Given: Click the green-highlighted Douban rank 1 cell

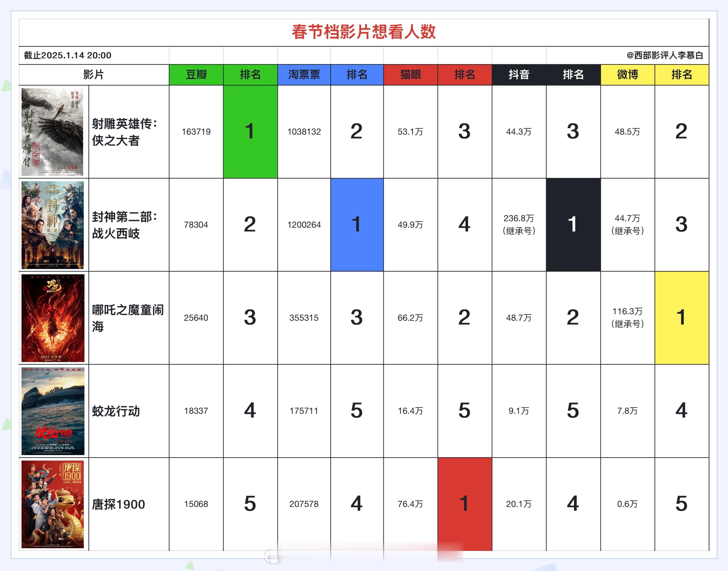Looking at the screenshot, I should tap(251, 132).
